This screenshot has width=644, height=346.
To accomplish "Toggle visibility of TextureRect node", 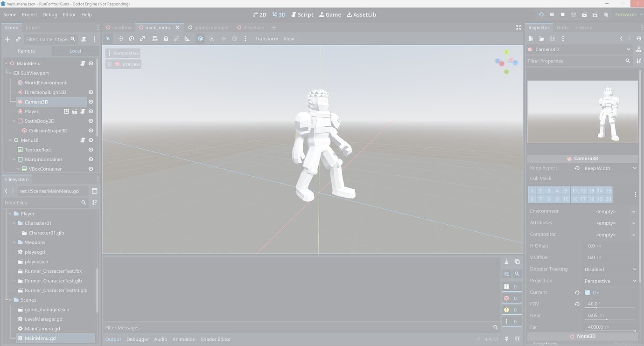I will 91,150.
